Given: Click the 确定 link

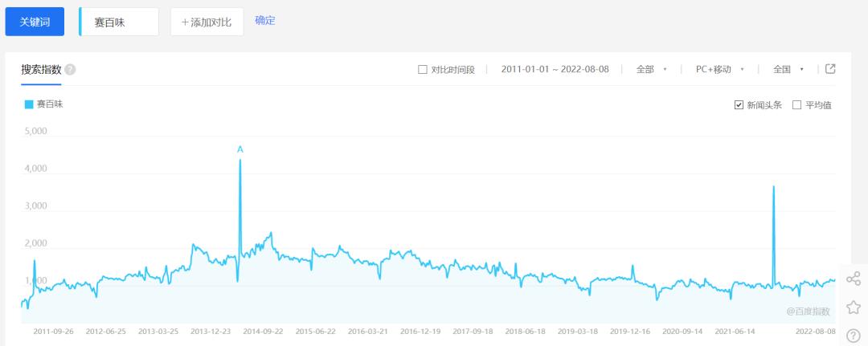Looking at the screenshot, I should [265, 20].
